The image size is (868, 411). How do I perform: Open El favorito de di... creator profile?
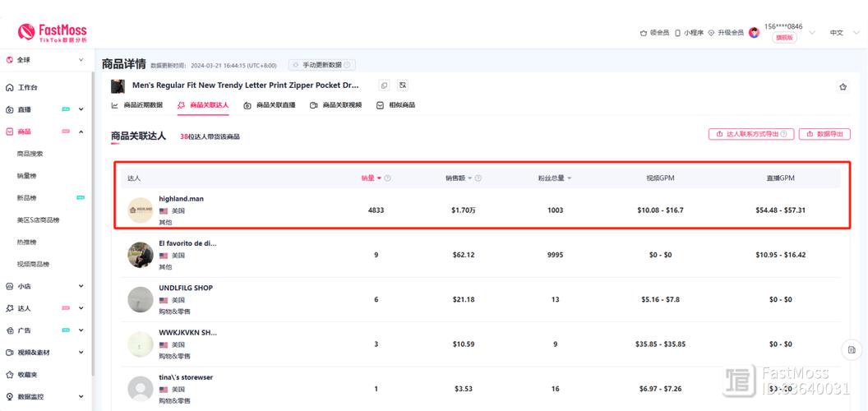(x=187, y=243)
